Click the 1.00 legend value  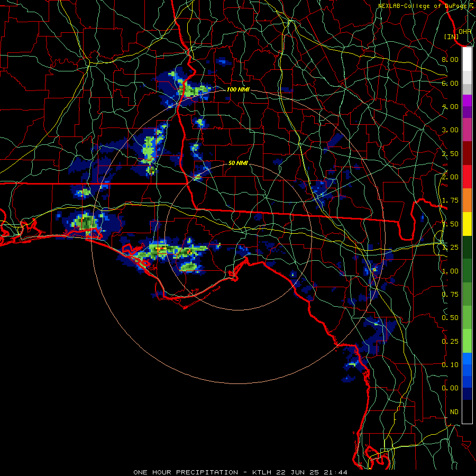[450, 271]
